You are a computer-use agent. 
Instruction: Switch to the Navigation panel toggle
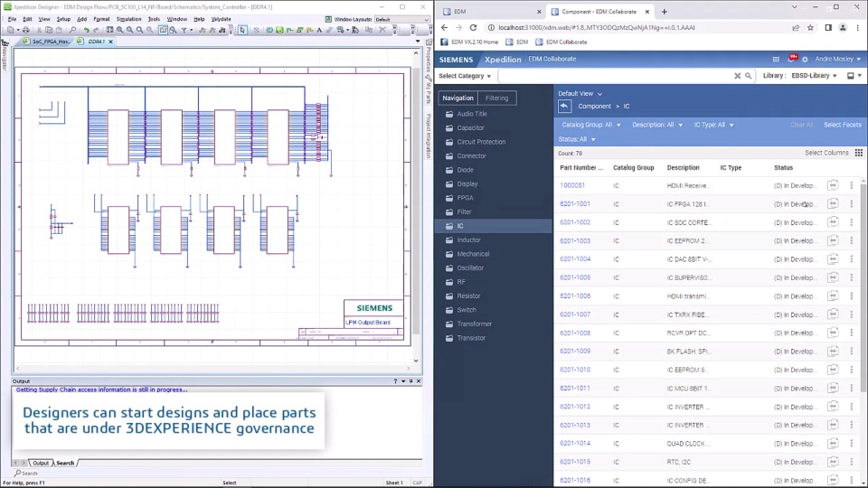point(458,98)
